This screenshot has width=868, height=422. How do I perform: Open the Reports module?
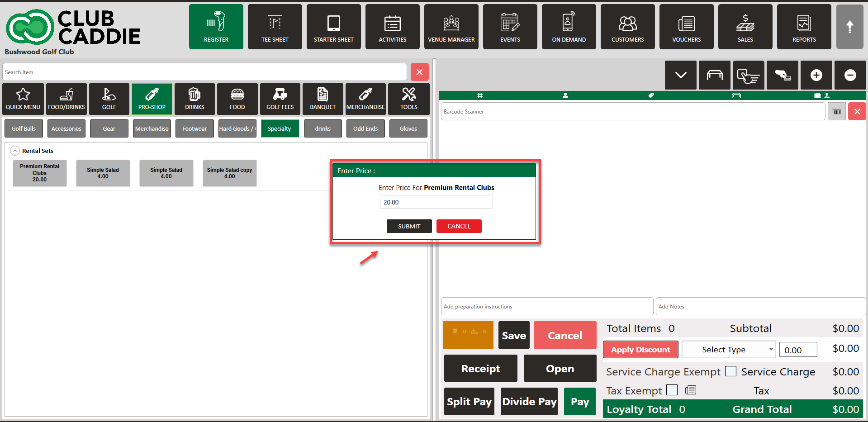click(804, 27)
